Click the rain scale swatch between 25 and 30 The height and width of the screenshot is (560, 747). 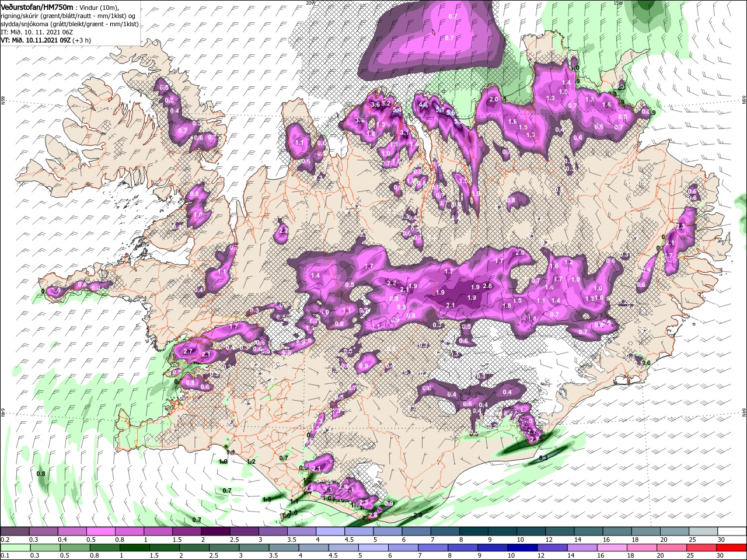[x=703, y=548]
